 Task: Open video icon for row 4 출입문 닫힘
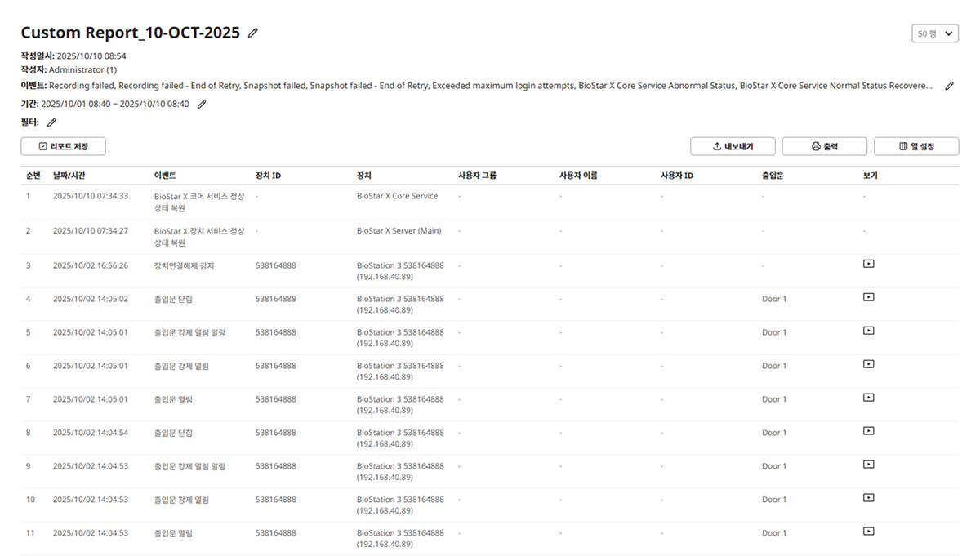[868, 297]
